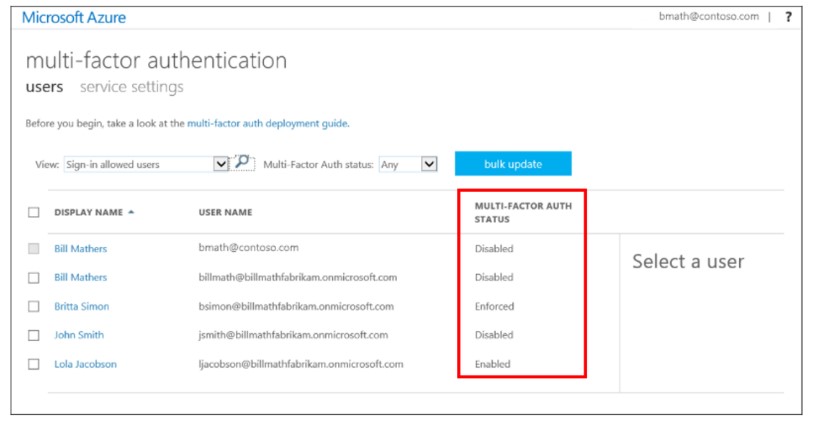Select Britta Simon's checkbox
This screenshot has width=816, height=428.
(x=34, y=306)
